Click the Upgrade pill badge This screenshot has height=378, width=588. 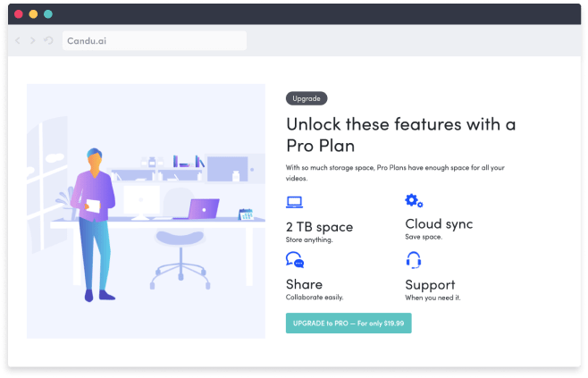click(307, 98)
